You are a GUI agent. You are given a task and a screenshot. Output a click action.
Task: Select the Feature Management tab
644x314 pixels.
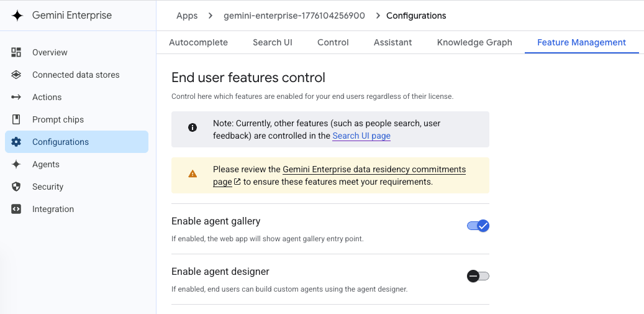[x=581, y=42]
